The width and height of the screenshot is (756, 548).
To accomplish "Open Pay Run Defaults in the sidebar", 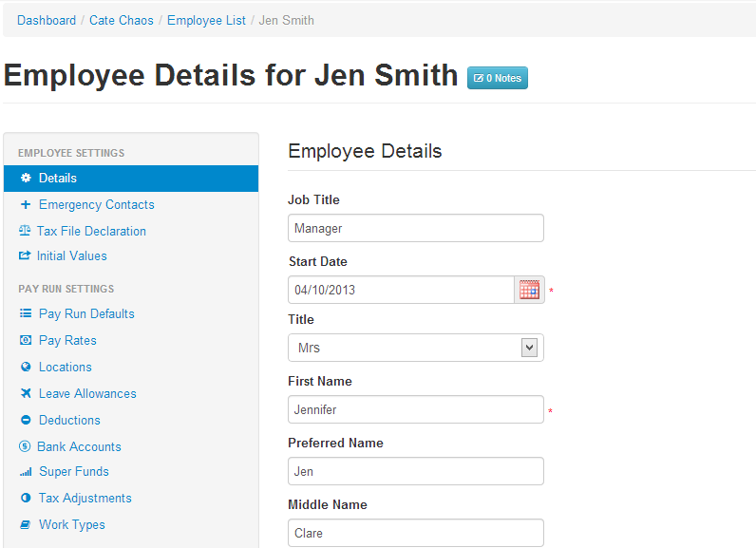I will [86, 313].
